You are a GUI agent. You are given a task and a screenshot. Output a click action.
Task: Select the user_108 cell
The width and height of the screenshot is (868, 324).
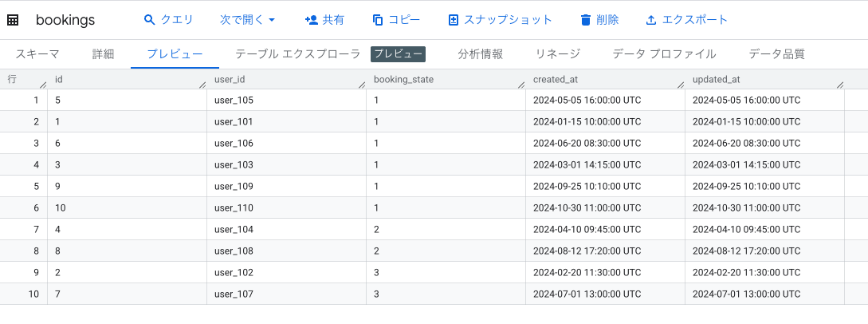[287, 251]
